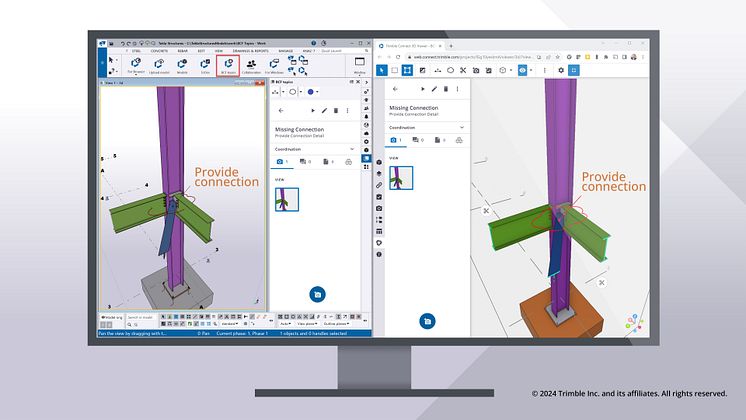Image resolution: width=746 pixels, height=420 pixels.
Task: Click the view thumbnail in Tekla BCF panel
Action: (288, 199)
